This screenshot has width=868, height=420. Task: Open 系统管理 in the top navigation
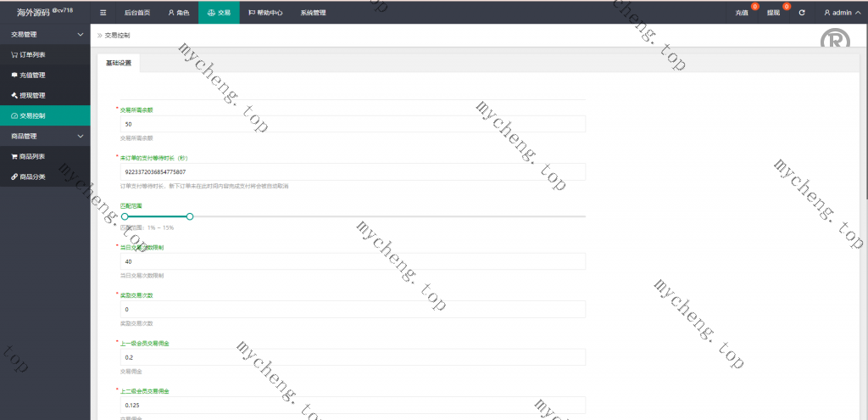pyautogui.click(x=313, y=13)
